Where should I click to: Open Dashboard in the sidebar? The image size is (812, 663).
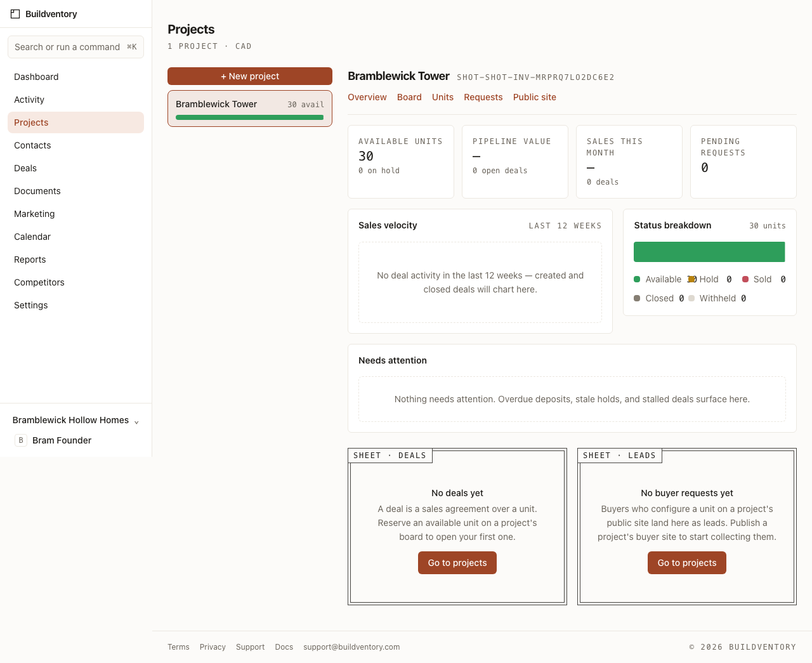75,77
